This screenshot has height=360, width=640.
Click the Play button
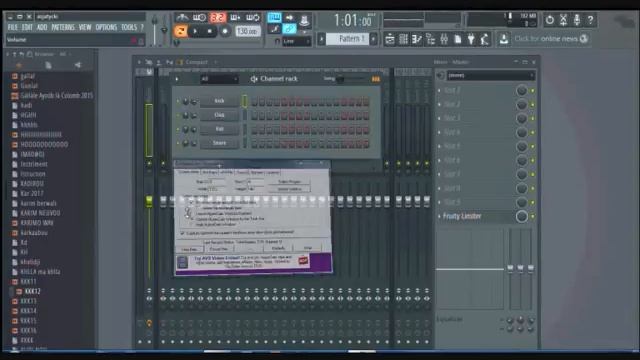195,31
